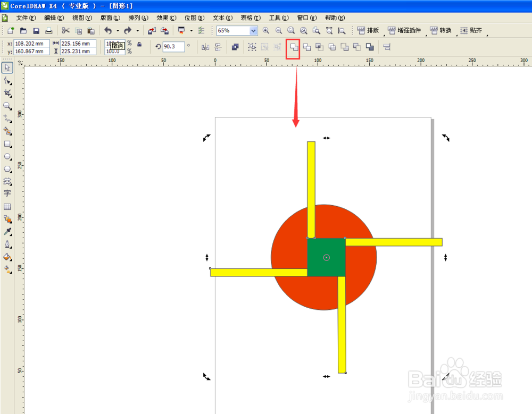Click the Application launcher icon

pyautogui.click(x=181, y=30)
